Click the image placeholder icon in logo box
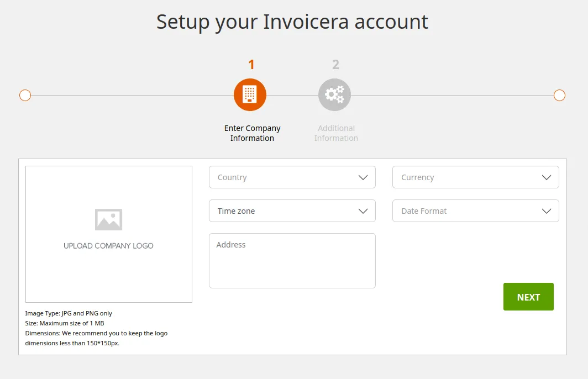Image resolution: width=588 pixels, height=379 pixels. click(108, 219)
